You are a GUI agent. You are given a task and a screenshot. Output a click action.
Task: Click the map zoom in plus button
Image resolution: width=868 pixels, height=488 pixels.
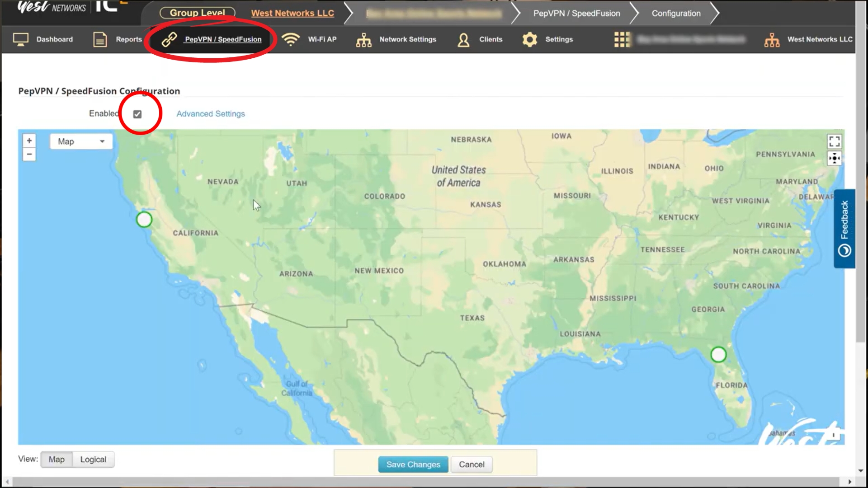click(x=29, y=141)
